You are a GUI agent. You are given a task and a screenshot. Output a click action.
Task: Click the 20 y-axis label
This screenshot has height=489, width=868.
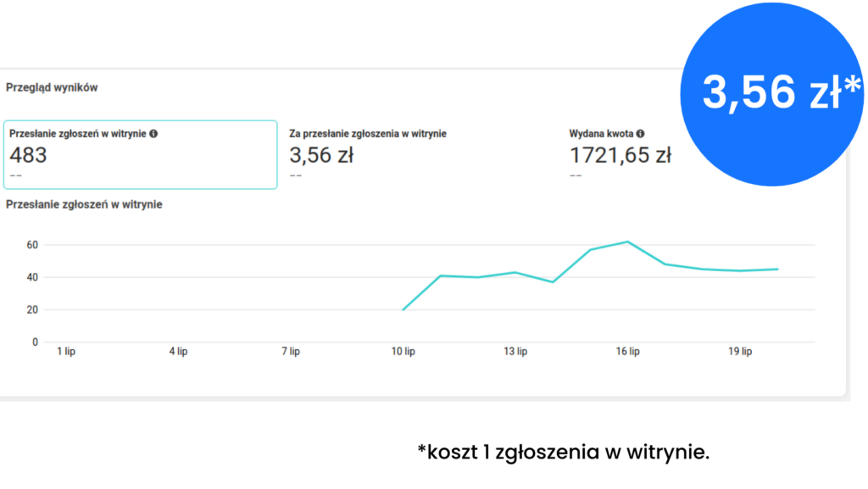pos(32,310)
